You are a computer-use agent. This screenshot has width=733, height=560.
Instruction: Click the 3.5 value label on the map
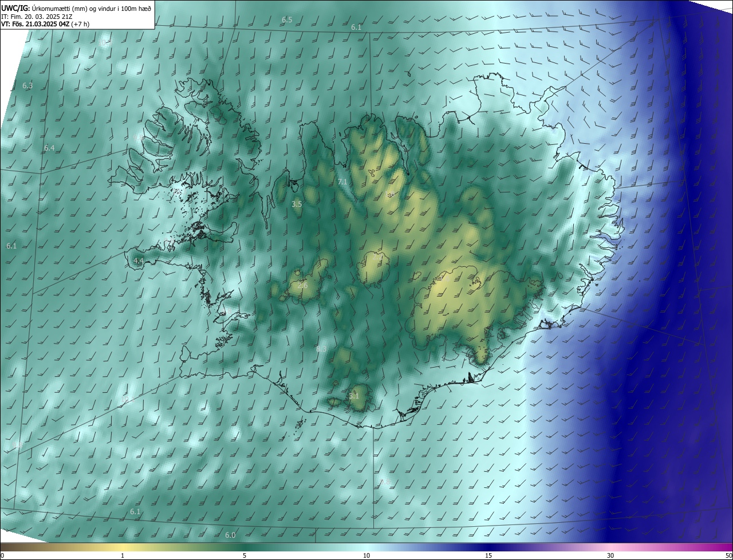[x=297, y=204]
